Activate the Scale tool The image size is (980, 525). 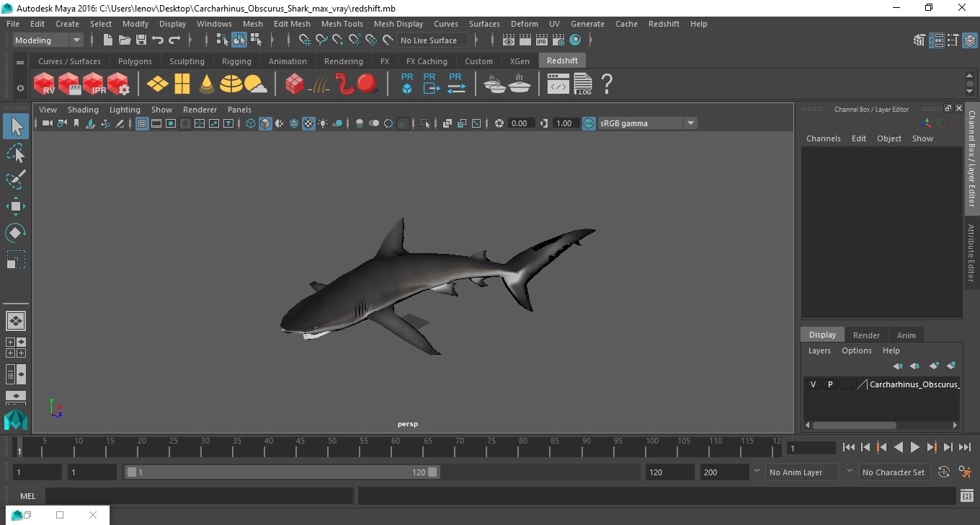tap(16, 259)
